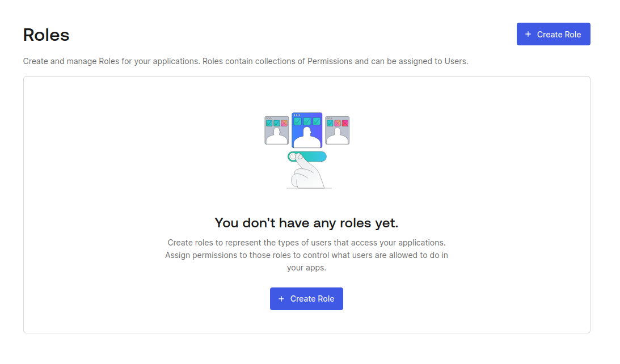Click the orange X box on the right gray card
Image resolution: width=620 pixels, height=364 pixels.
338,123
